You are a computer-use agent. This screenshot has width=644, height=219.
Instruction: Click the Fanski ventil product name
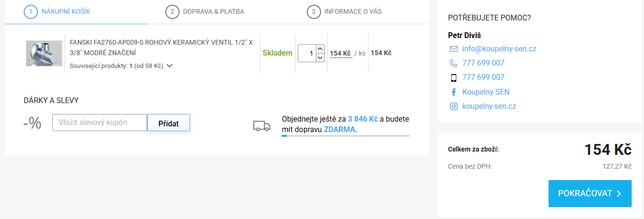coord(161,47)
